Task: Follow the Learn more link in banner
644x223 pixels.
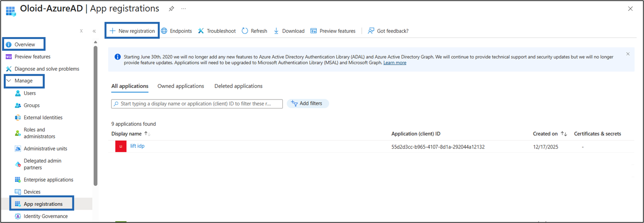Action: (x=395, y=63)
